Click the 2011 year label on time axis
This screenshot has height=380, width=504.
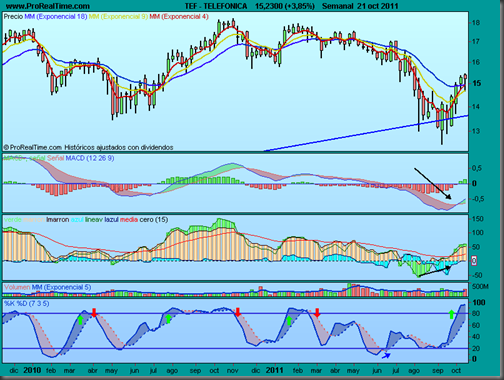coord(275,370)
